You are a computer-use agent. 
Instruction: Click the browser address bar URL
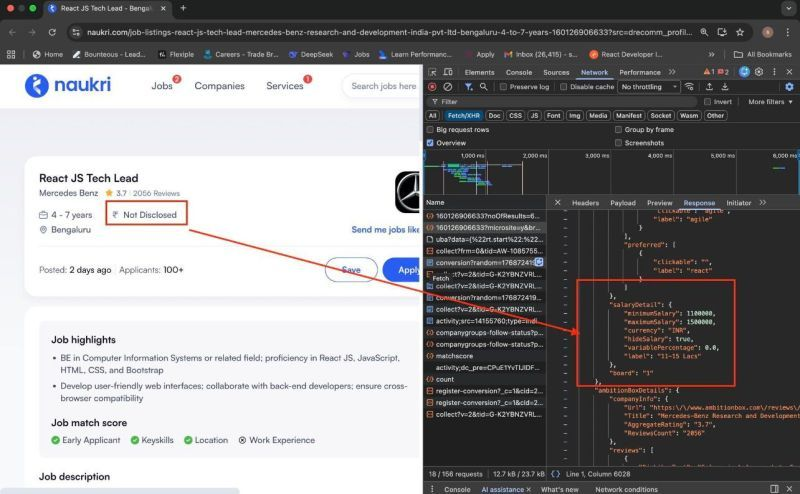point(389,32)
